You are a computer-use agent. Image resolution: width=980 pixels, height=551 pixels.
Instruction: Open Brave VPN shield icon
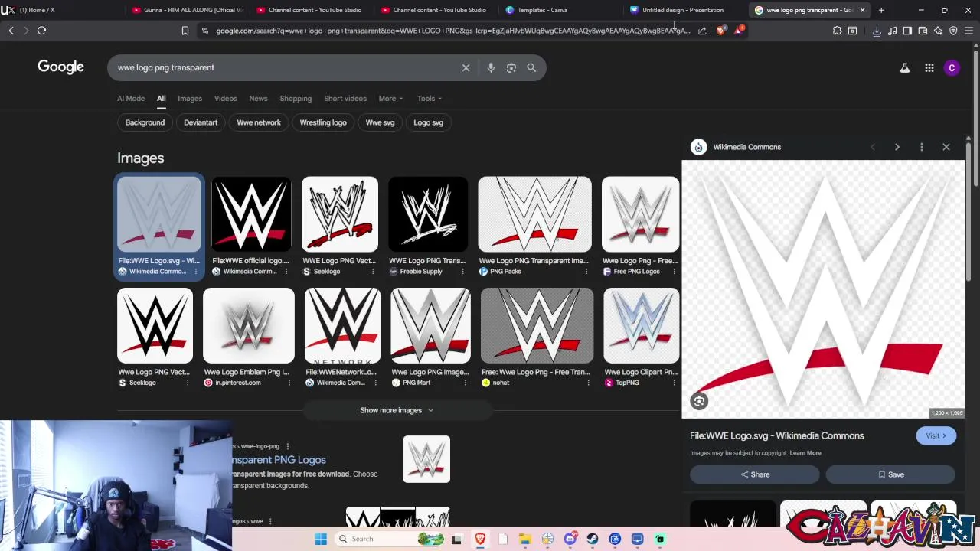click(953, 31)
